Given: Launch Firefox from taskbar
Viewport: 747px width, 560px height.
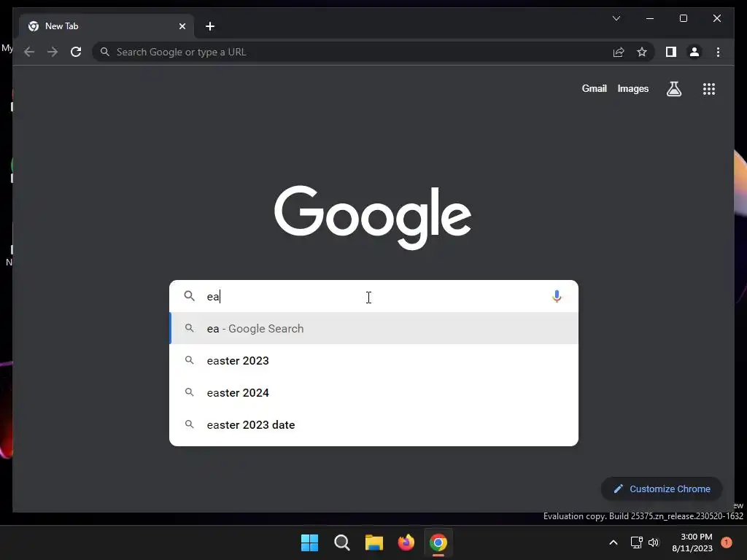Looking at the screenshot, I should (x=406, y=542).
